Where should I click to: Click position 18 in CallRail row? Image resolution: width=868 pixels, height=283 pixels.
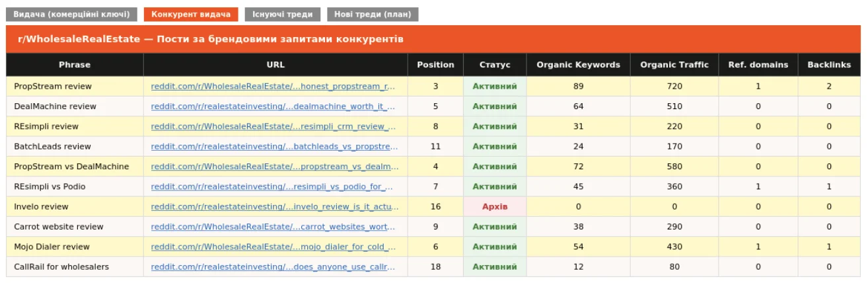coord(435,266)
